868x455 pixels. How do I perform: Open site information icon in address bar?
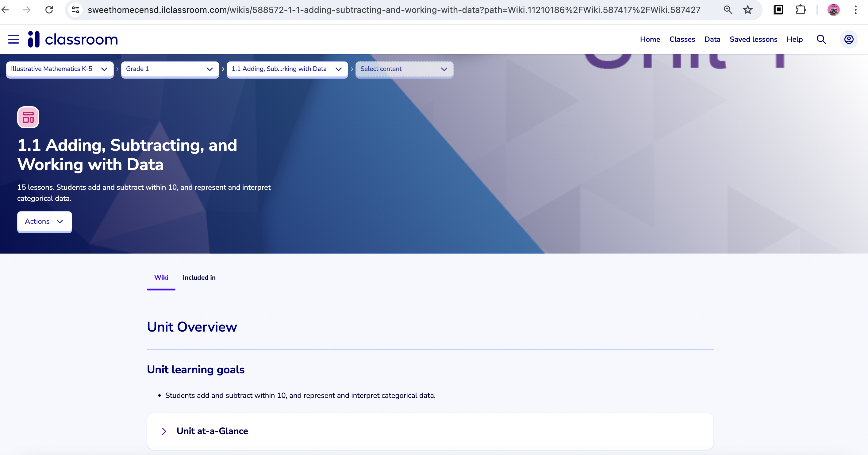coord(75,10)
